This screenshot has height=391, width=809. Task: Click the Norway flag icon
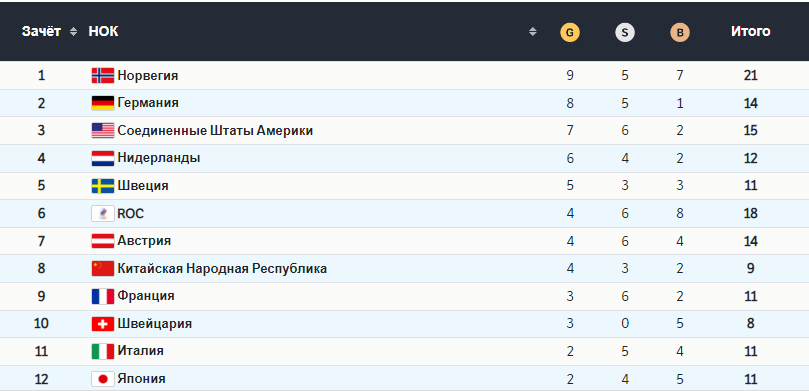103,76
